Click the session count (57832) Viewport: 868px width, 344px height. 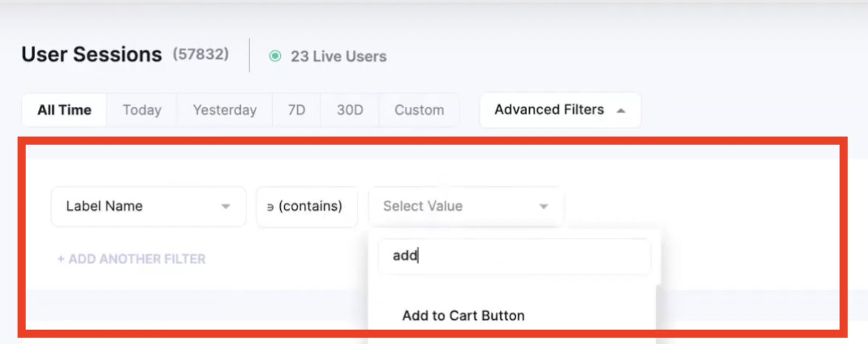(201, 54)
